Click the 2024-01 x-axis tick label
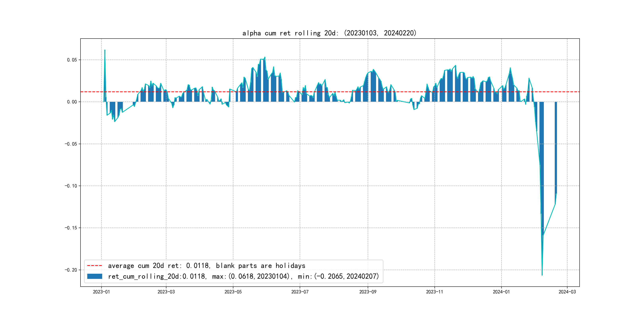Viewport: 644px width, 322px height. 501,292
